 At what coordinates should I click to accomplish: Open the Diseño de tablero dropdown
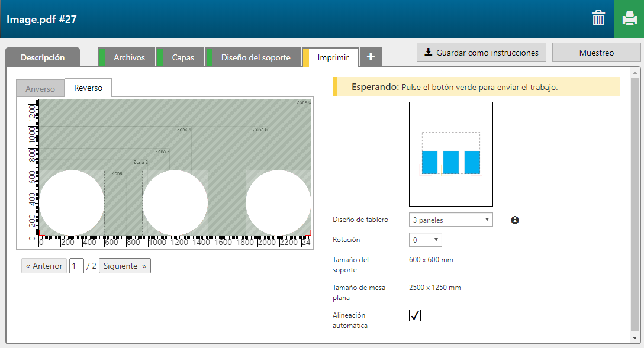point(450,220)
